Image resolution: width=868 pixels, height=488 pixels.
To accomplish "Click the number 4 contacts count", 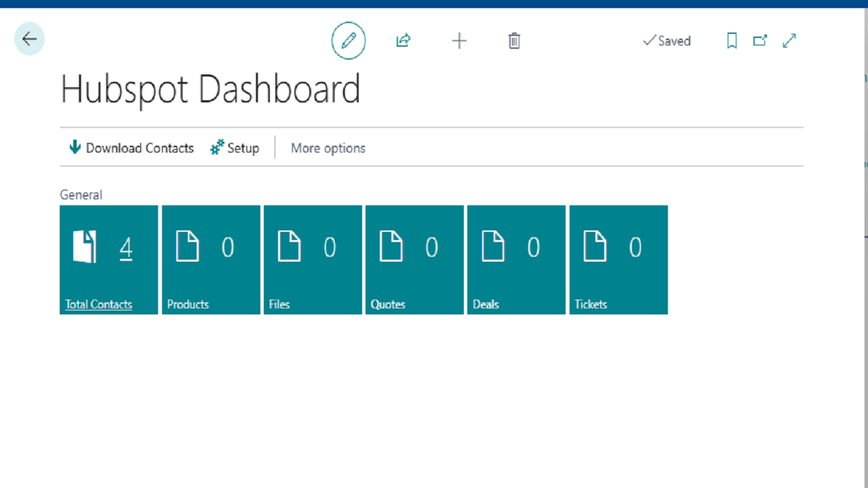I will pos(126,248).
